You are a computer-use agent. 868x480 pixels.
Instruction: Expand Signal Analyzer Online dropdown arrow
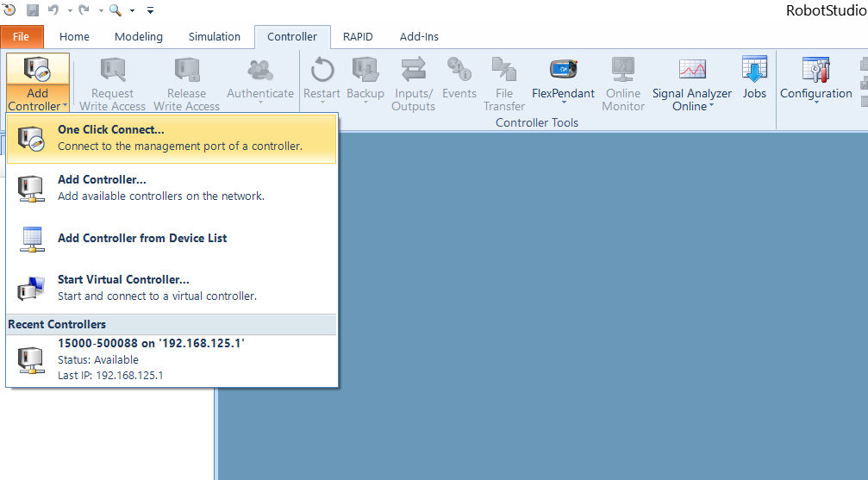tap(711, 105)
